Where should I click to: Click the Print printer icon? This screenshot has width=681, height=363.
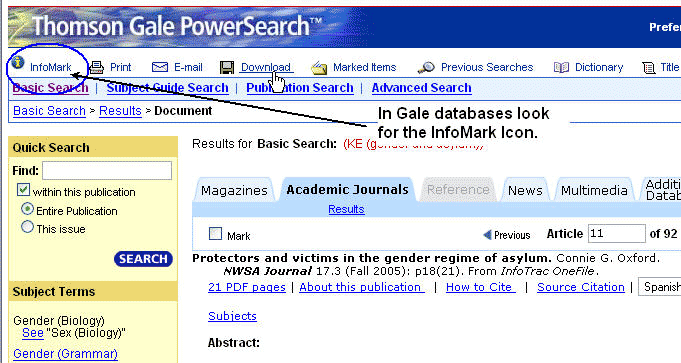tap(96, 67)
